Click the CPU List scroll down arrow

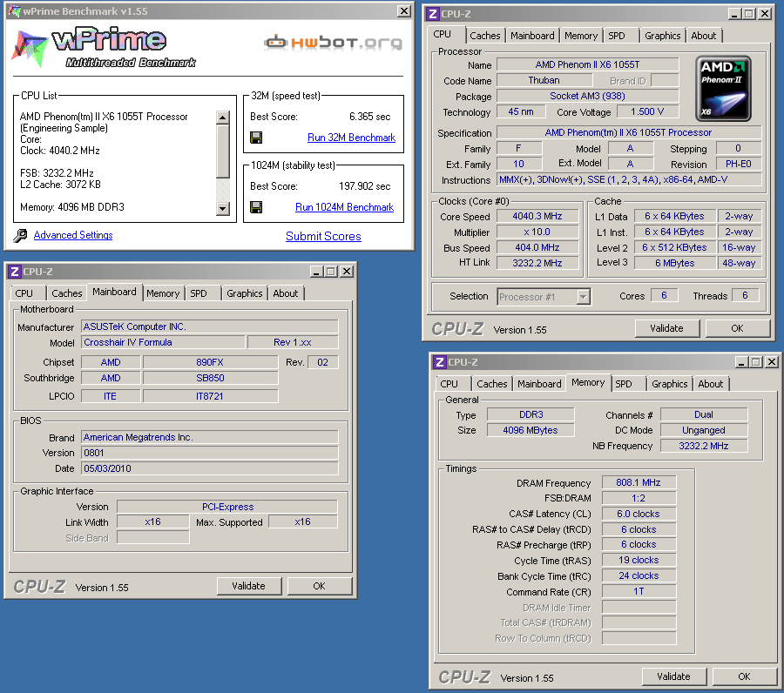[222, 208]
